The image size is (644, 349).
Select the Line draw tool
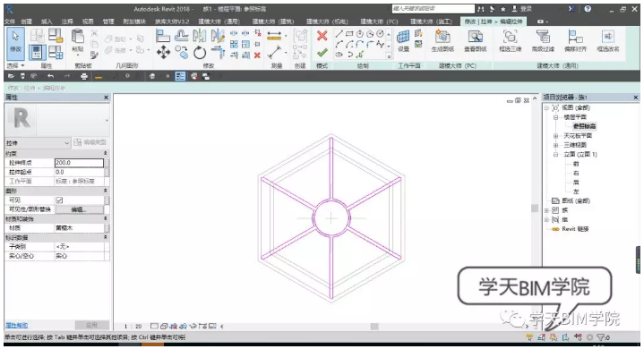tap(339, 34)
